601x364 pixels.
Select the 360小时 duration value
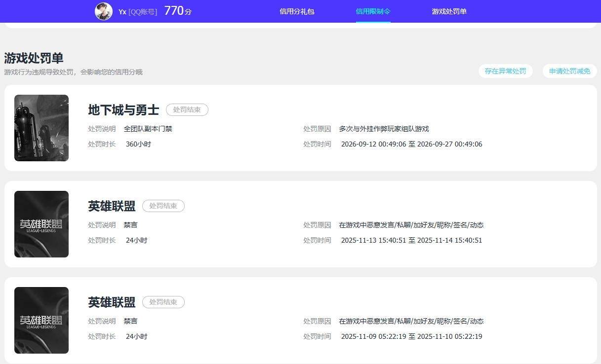point(138,144)
